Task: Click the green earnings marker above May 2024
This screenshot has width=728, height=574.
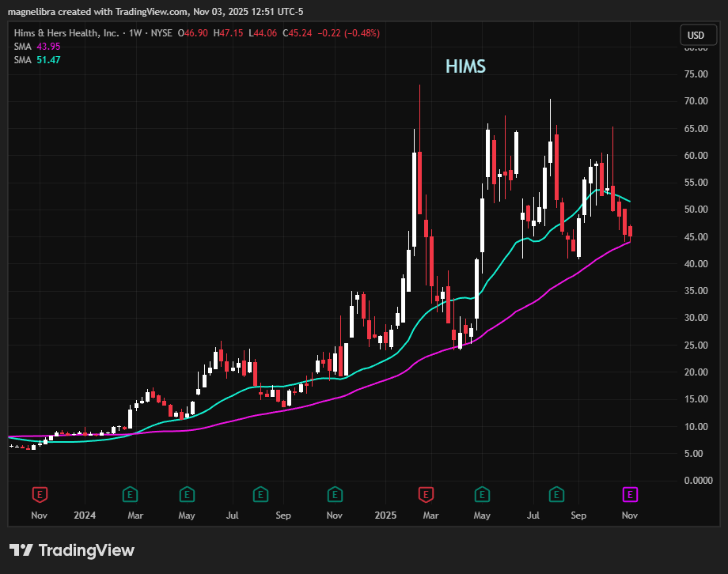Action: pyautogui.click(x=187, y=495)
